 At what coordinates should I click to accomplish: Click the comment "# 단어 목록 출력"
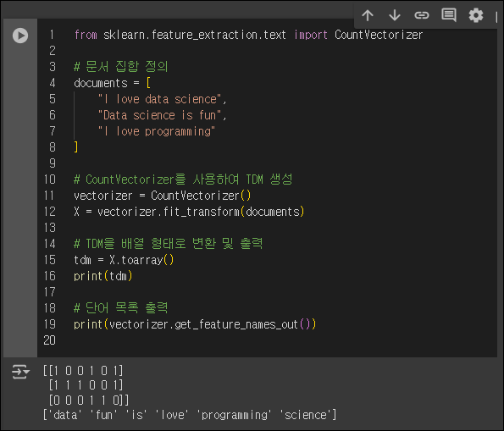tap(121, 308)
